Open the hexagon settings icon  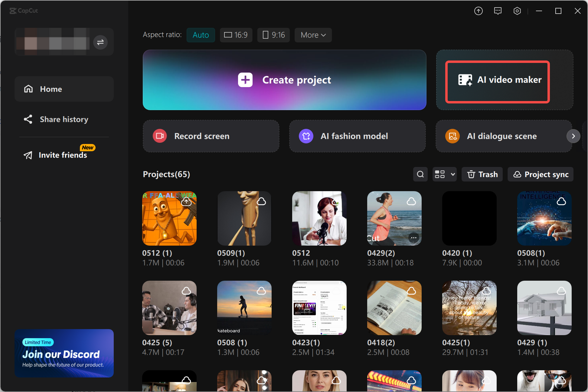pos(517,11)
